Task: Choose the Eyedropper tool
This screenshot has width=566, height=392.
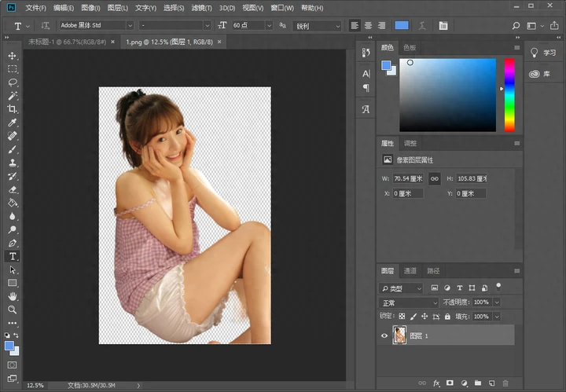Action: point(13,123)
